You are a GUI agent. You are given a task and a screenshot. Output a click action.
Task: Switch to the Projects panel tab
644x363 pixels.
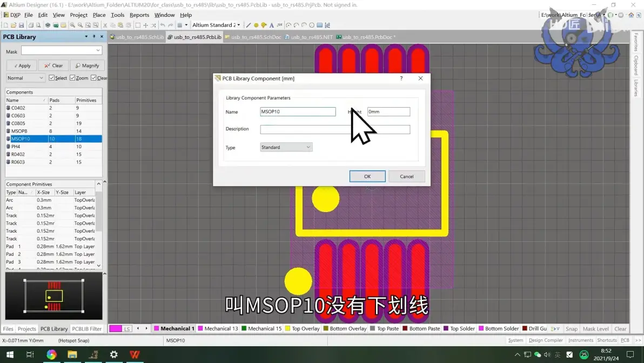coord(26,329)
